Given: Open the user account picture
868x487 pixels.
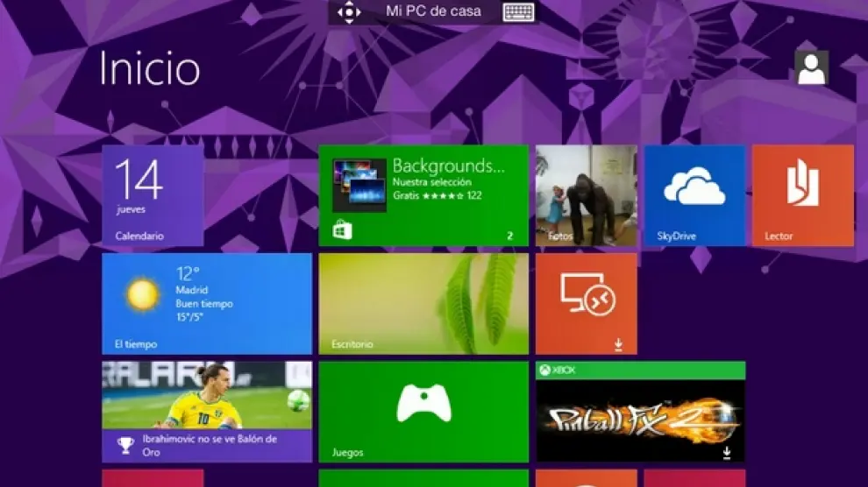Looking at the screenshot, I should pos(811,67).
